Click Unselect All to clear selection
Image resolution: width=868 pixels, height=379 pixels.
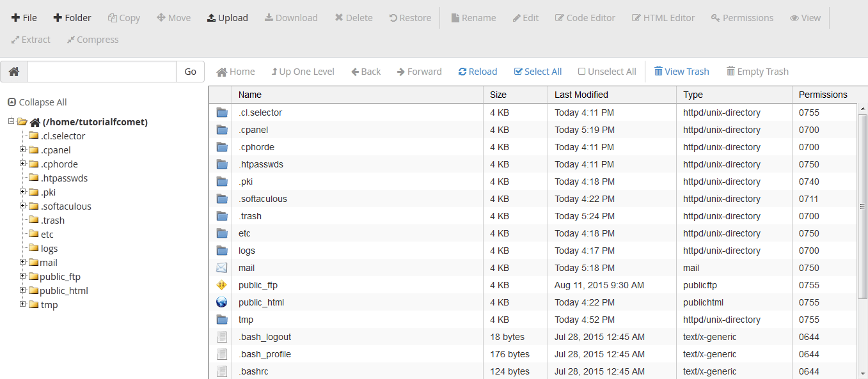coord(606,71)
